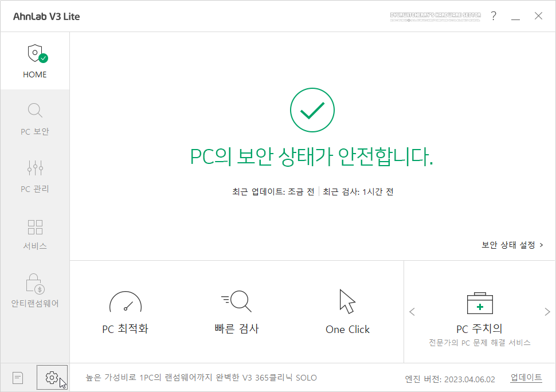Click 최근 업데이트: 조금 전 text
This screenshot has width=556, height=392.
(x=273, y=192)
